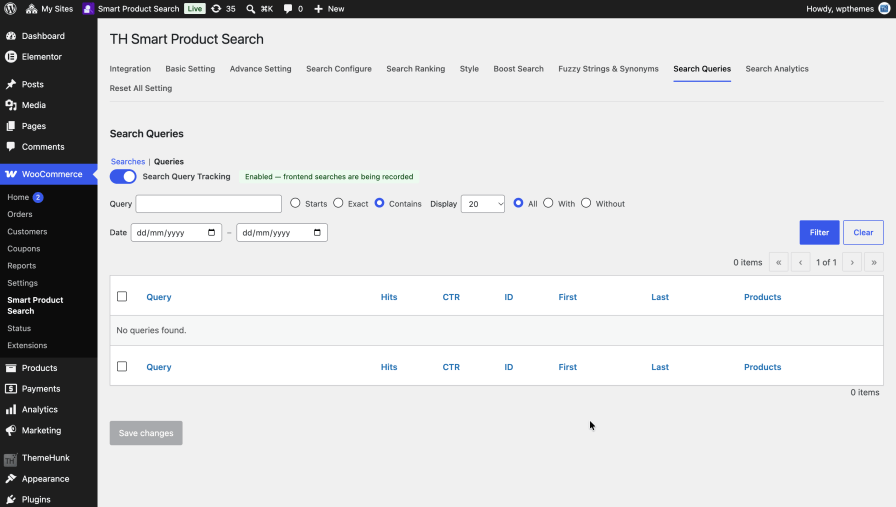Open Posts pin icon
Screen dimensions: 896x507
coord(11,84)
